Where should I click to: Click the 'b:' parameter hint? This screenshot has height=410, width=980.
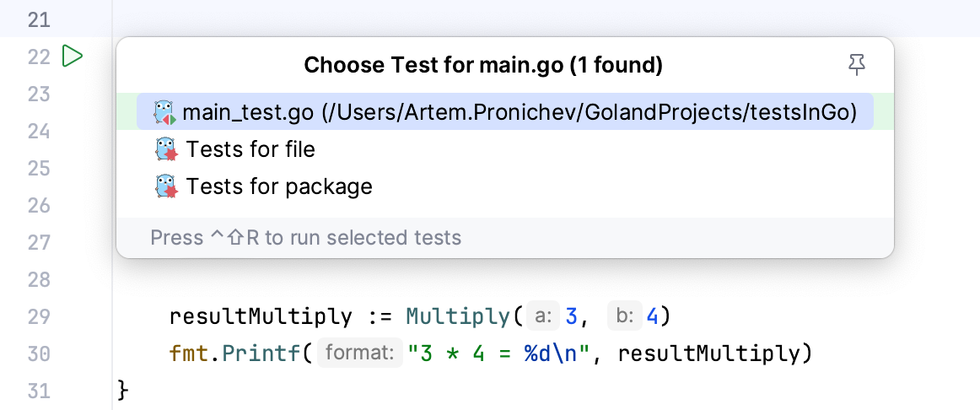pyautogui.click(x=625, y=317)
